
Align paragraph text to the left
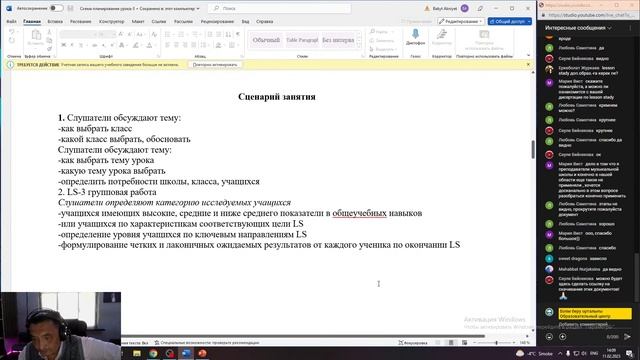pos(168,45)
